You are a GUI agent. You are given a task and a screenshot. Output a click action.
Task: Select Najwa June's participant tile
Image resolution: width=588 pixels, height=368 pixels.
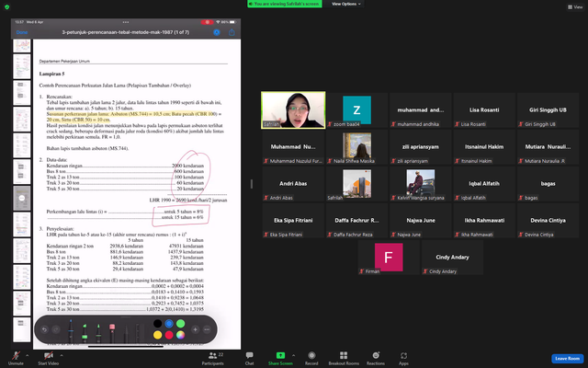point(421,221)
